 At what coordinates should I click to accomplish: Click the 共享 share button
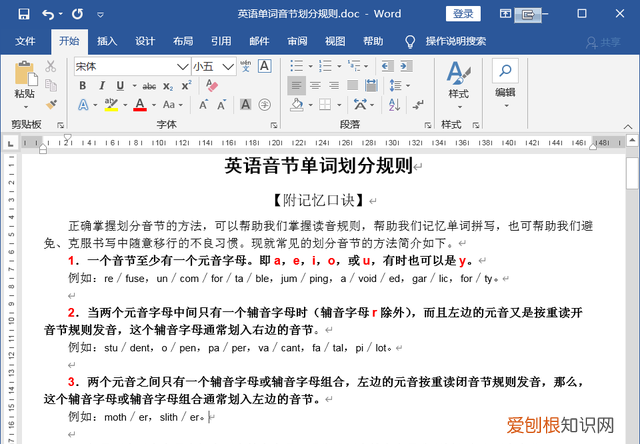603,42
